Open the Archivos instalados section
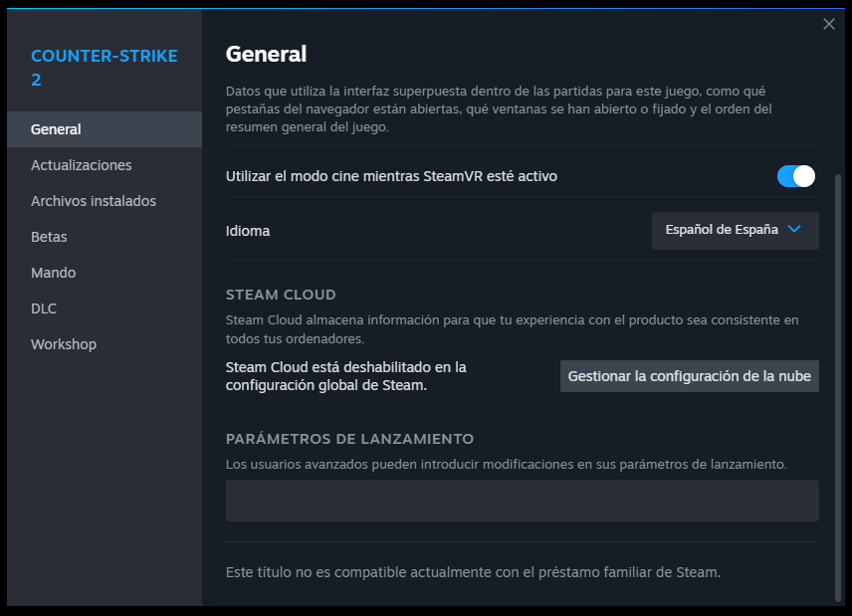Screen dimensions: 852x616 (93, 200)
